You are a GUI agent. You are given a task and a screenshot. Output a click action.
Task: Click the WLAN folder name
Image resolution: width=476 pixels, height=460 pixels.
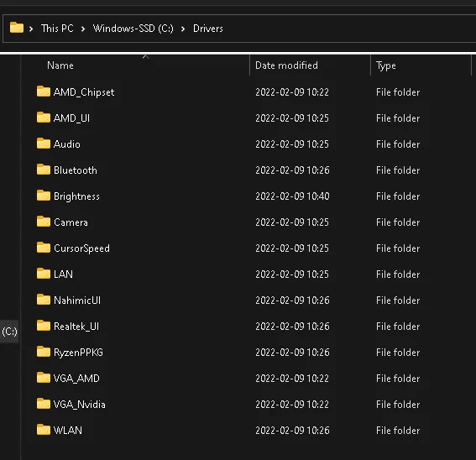pyautogui.click(x=68, y=431)
